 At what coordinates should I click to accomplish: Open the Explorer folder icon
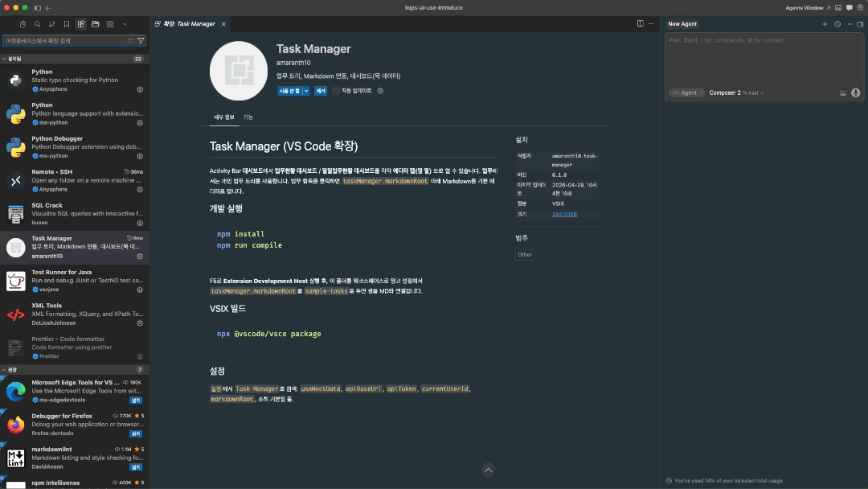[95, 24]
